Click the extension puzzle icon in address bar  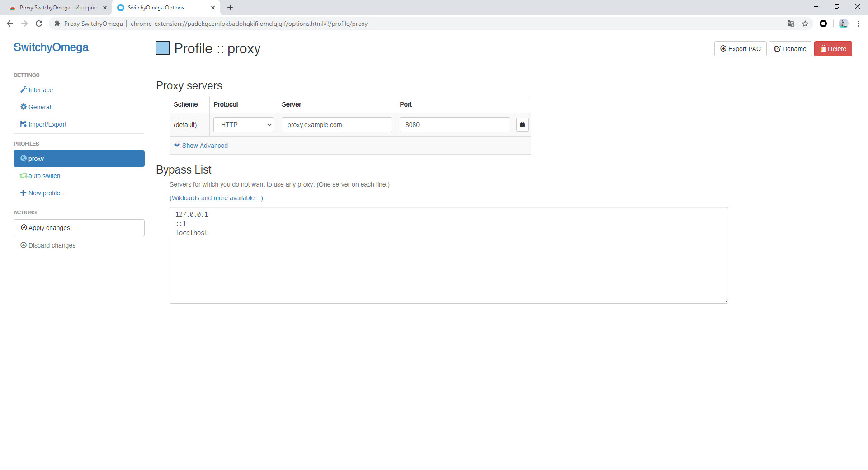[57, 23]
